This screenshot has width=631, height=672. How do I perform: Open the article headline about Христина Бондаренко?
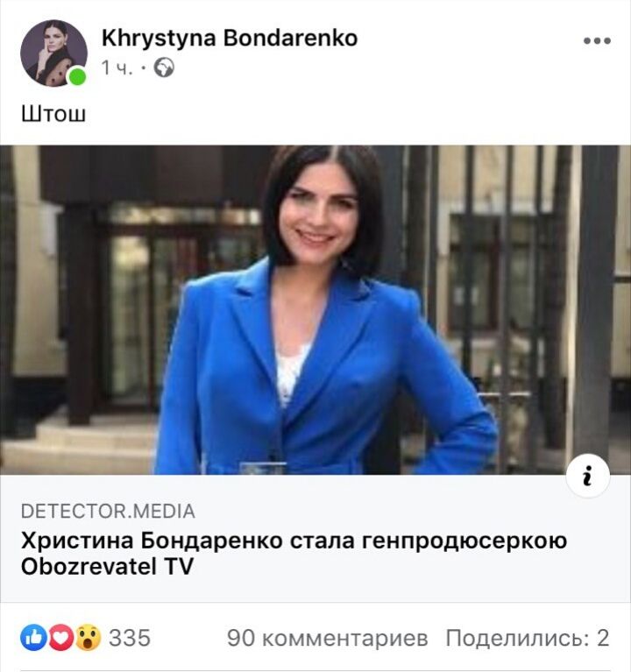294,554
